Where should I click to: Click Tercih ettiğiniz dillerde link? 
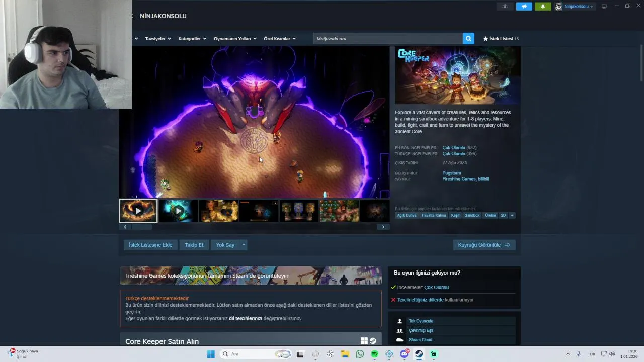(421, 300)
